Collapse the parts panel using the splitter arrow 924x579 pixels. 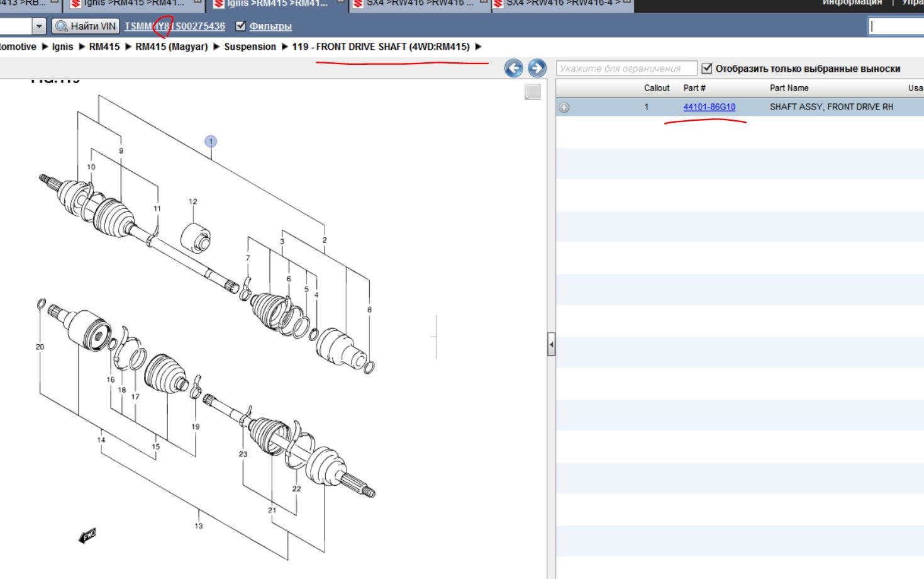pos(551,345)
